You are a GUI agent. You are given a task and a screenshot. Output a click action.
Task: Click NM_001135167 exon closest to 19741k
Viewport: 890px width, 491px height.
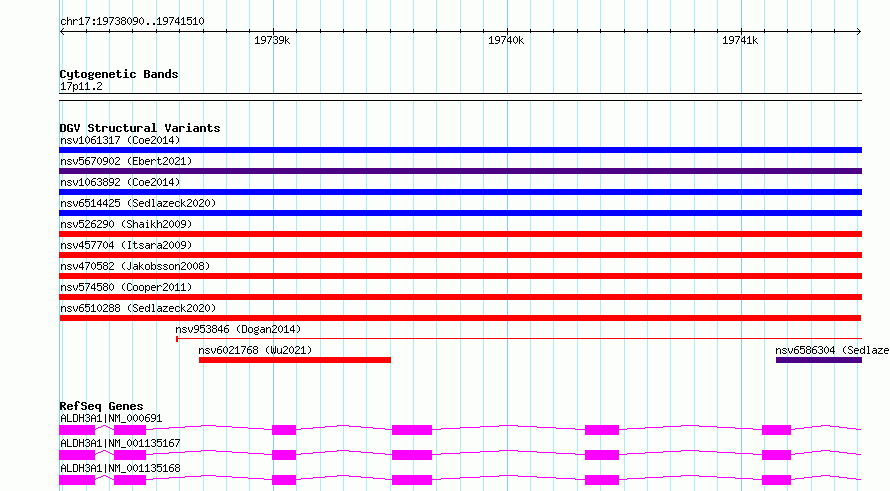pyautogui.click(x=776, y=455)
